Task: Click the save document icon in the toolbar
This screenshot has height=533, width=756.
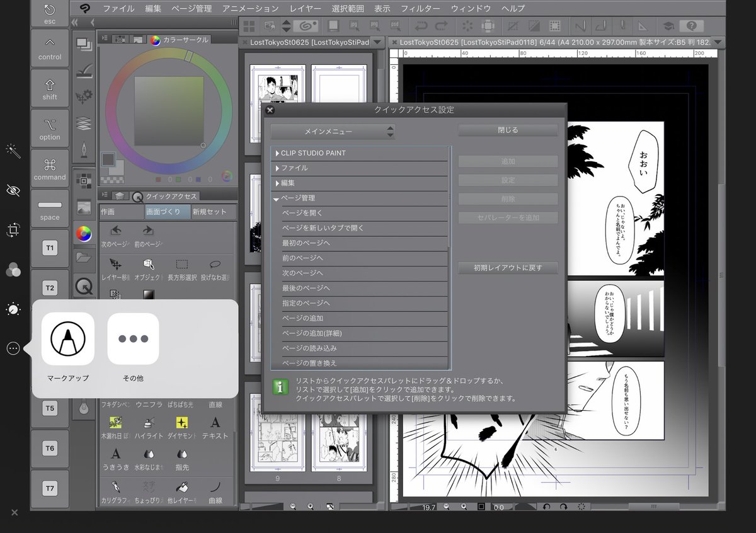Action: tap(334, 26)
